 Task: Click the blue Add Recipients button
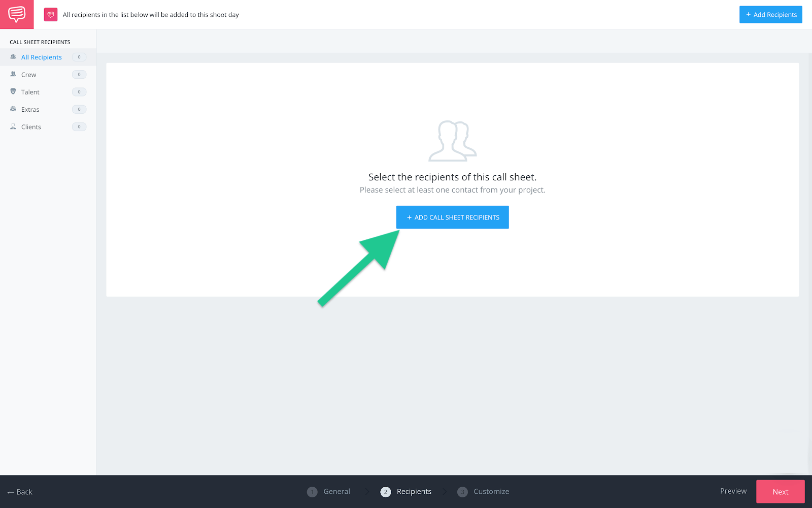[x=770, y=15]
